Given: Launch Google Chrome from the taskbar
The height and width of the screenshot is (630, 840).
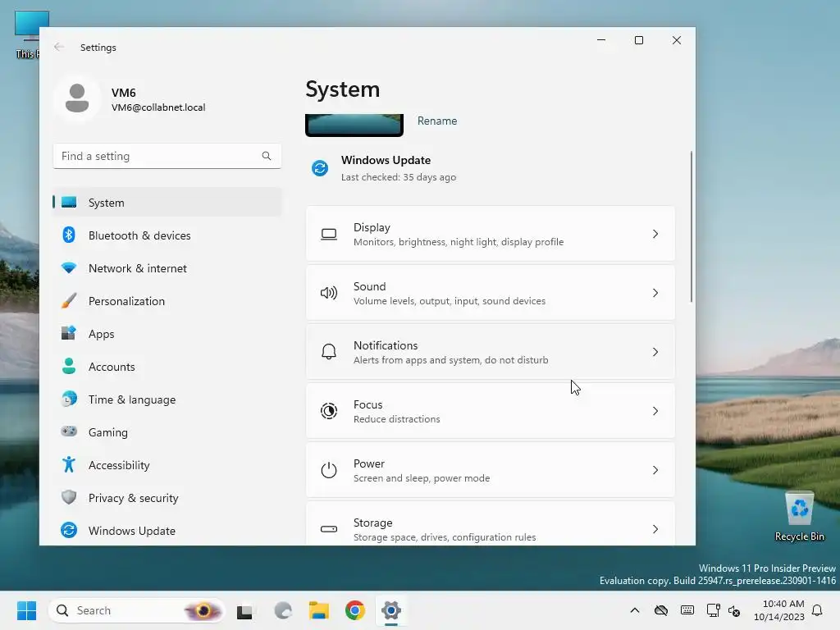Looking at the screenshot, I should [355, 610].
